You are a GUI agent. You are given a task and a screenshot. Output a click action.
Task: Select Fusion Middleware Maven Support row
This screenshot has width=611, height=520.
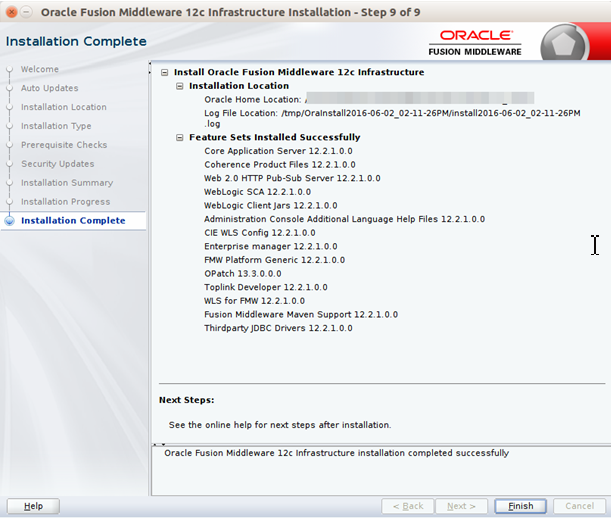(301, 315)
